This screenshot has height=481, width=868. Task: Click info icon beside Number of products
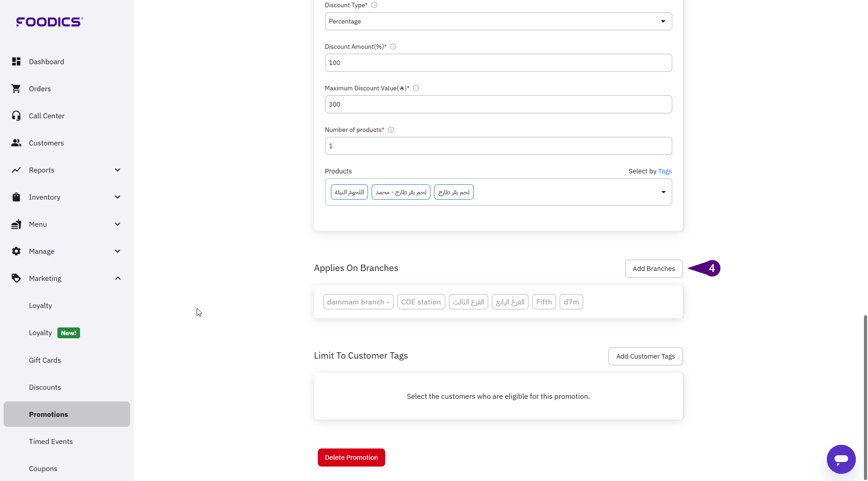tap(391, 130)
